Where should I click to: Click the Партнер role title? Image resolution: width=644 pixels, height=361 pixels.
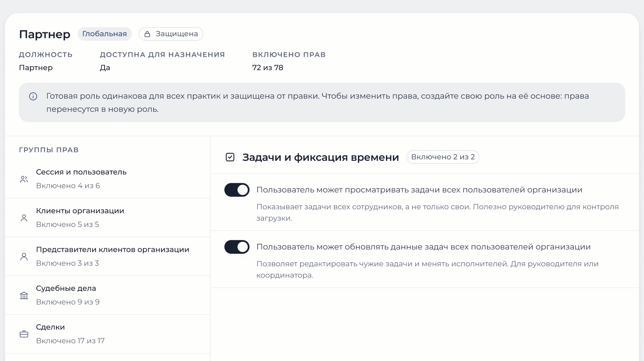pos(45,34)
